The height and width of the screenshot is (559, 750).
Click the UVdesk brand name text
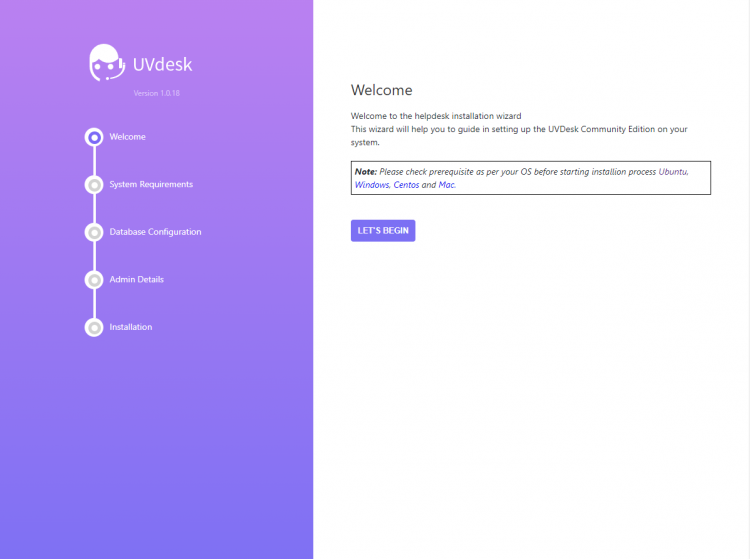(163, 64)
